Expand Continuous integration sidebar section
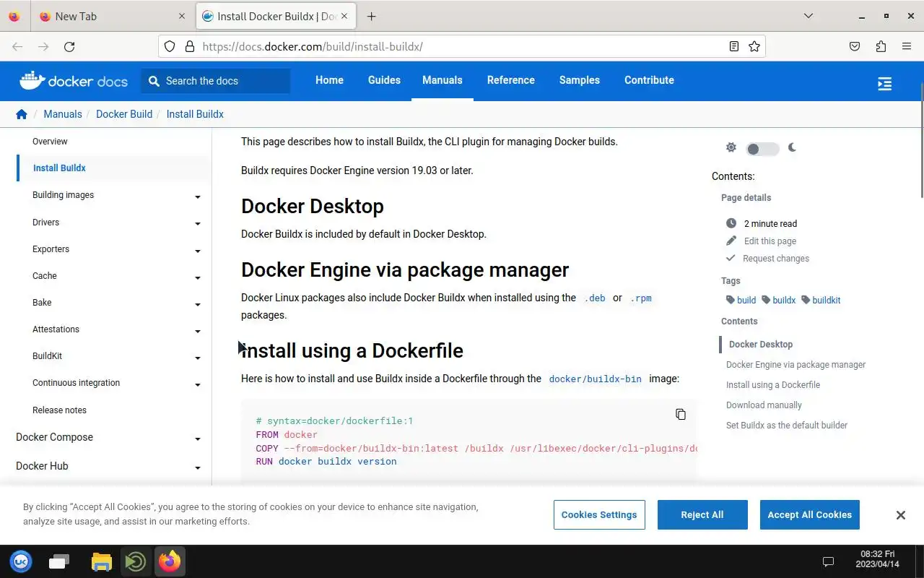 click(197, 384)
